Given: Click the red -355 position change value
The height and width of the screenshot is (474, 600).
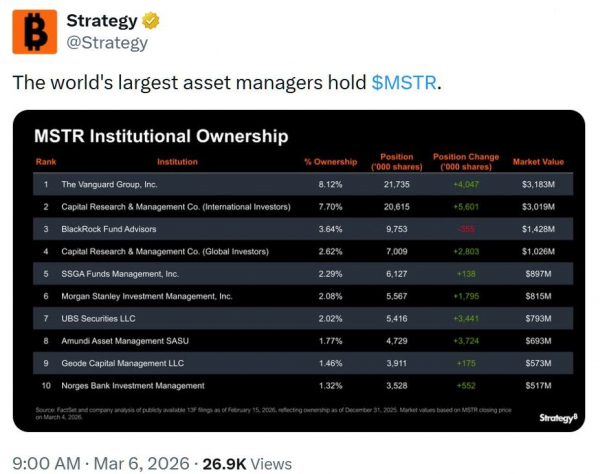Looking at the screenshot, I should (465, 229).
